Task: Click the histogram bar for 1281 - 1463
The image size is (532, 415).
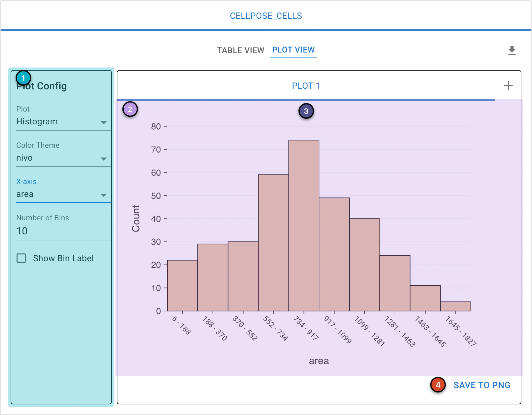Action: coord(395,283)
